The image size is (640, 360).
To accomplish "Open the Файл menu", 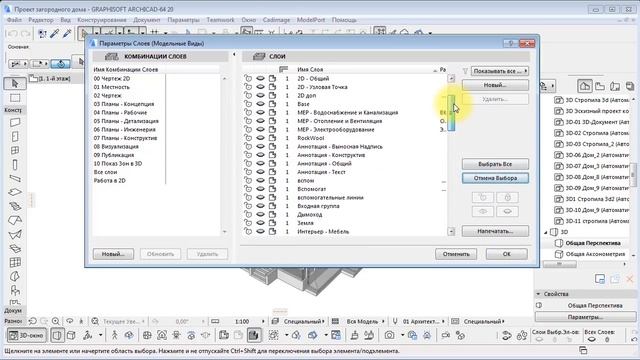I will [14, 20].
